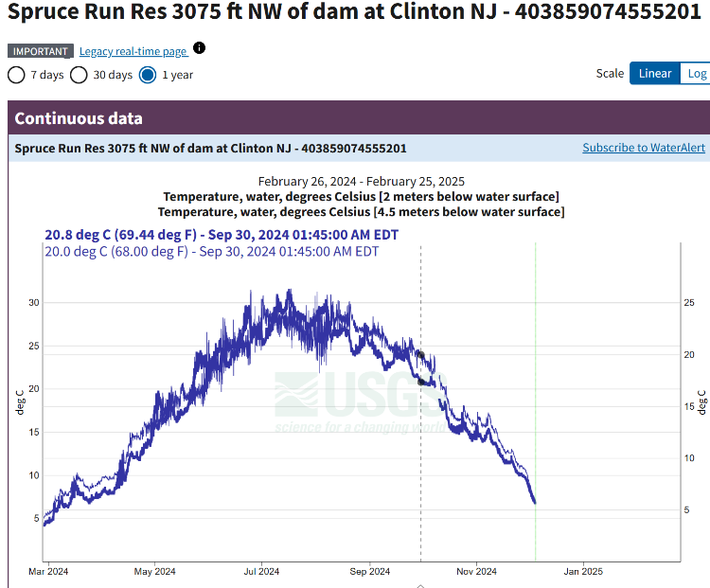Click the May 2024 axis label

pos(155,571)
